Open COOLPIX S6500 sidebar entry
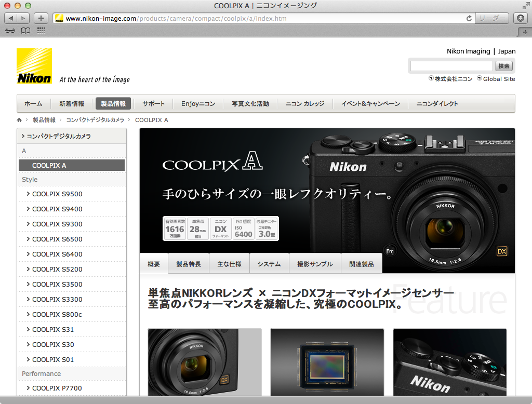The height and width of the screenshot is (404, 532). (x=72, y=239)
